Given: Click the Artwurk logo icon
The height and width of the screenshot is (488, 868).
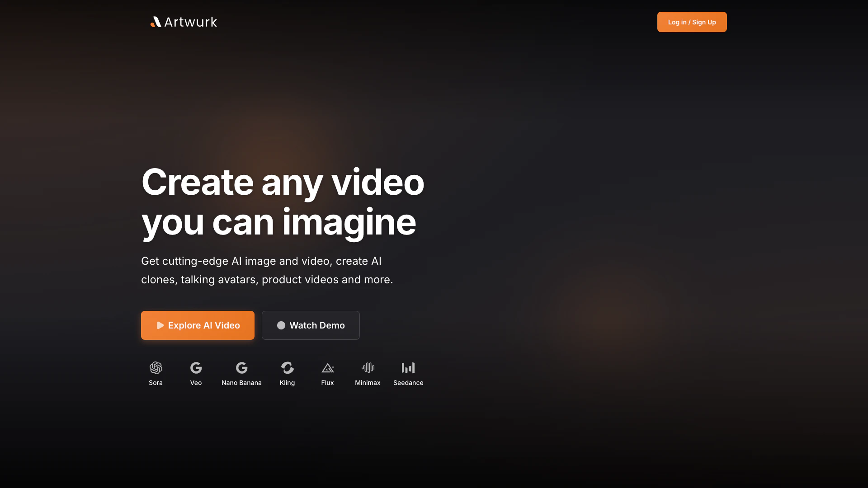Looking at the screenshot, I should click(156, 22).
